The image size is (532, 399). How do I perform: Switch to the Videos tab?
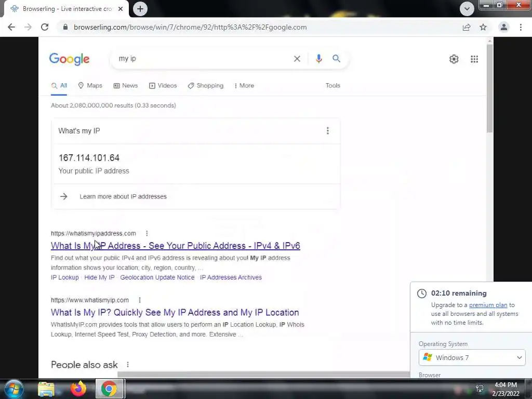tap(163, 86)
